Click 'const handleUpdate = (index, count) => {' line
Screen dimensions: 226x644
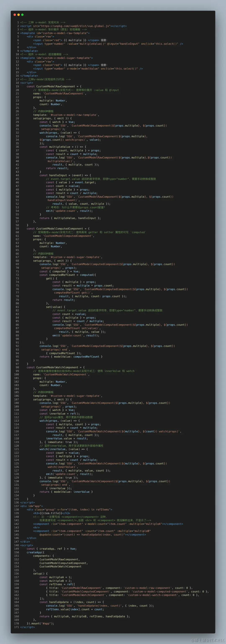(72, 602)
